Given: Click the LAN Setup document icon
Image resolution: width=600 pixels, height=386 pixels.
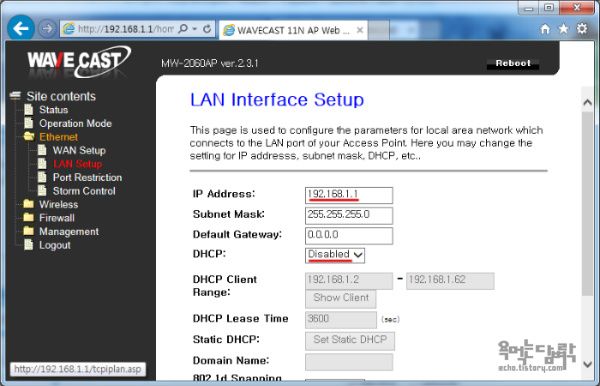Looking at the screenshot, I should pos(42,164).
